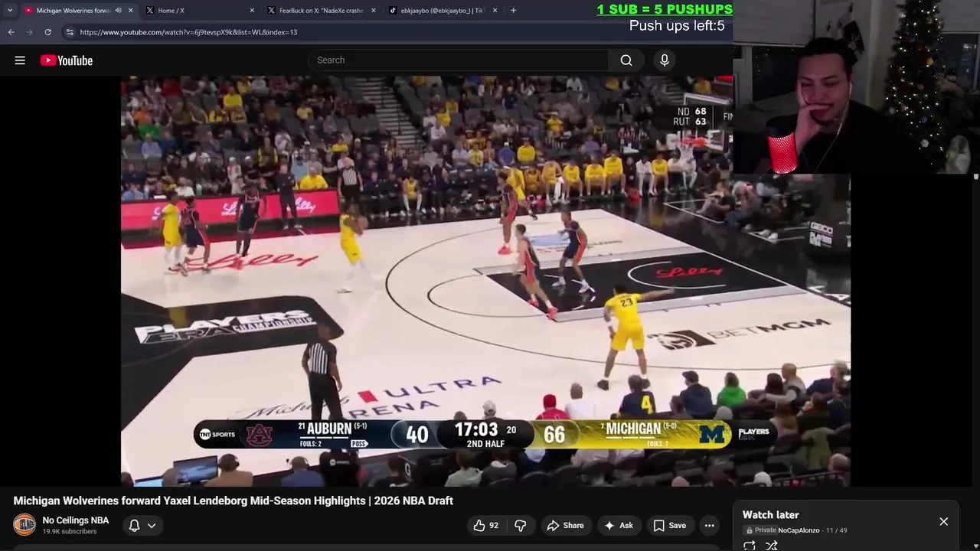Viewport: 980px width, 551px height.
Task: Switch to the ebkjaaybo TikTok tab
Action: 443,11
